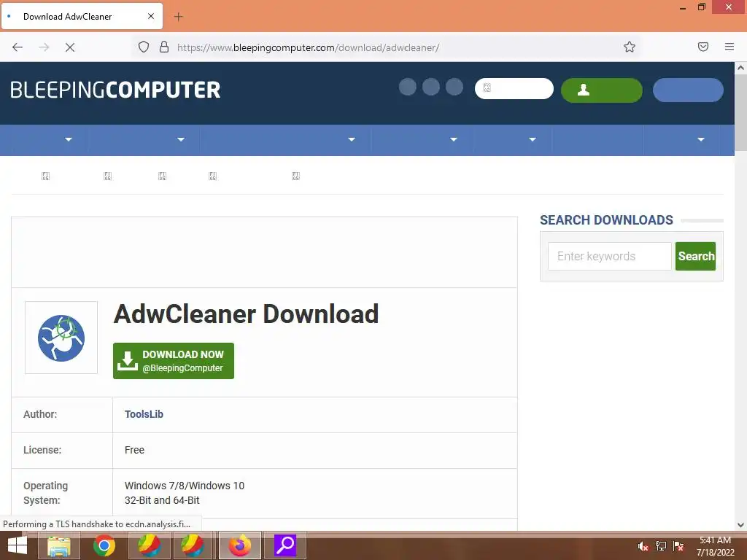747x560 pixels.
Task: Stop loading the page
Action: (70, 47)
